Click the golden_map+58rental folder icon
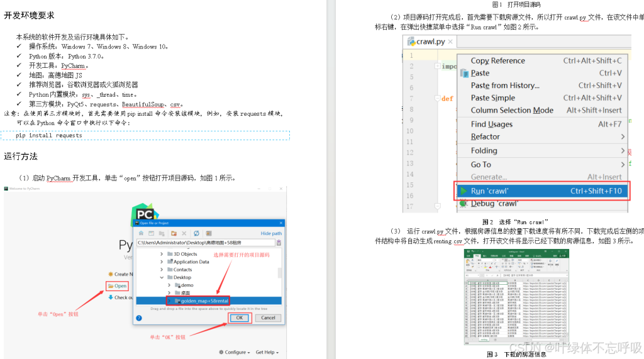The image size is (644, 359). click(x=178, y=301)
